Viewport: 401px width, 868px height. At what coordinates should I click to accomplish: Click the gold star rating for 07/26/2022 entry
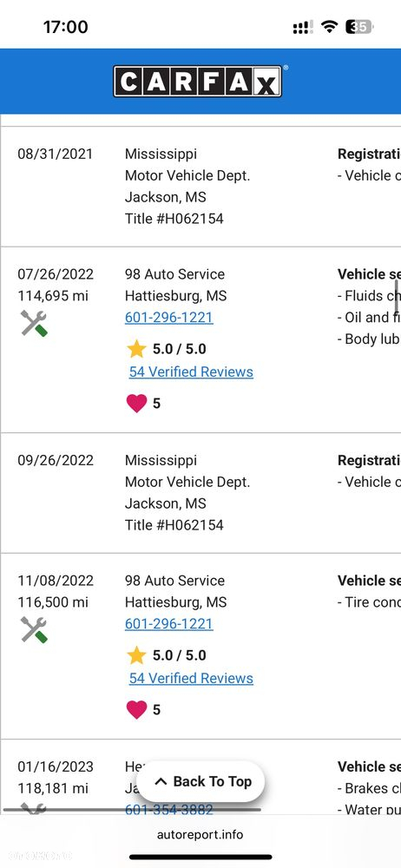(136, 349)
